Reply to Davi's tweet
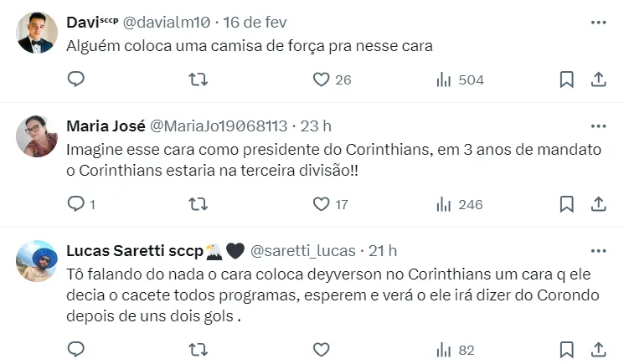This screenshot has height=364, width=624. [x=76, y=79]
